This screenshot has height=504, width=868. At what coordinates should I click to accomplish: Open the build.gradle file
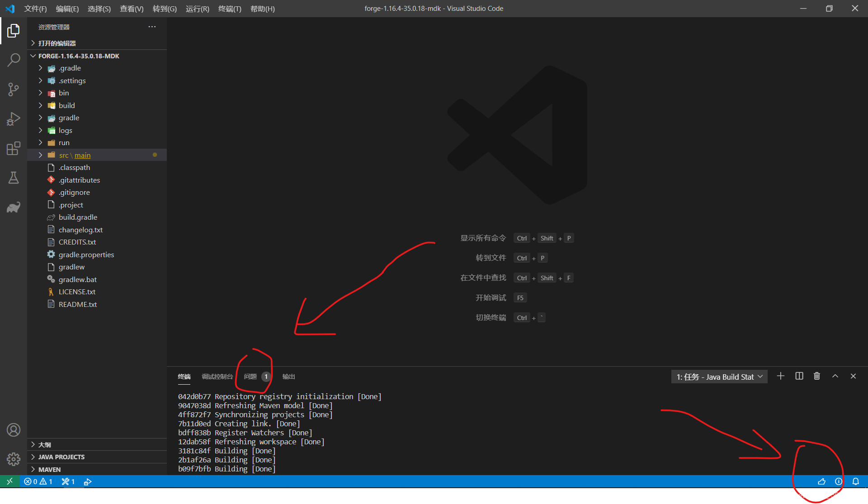pos(97,217)
